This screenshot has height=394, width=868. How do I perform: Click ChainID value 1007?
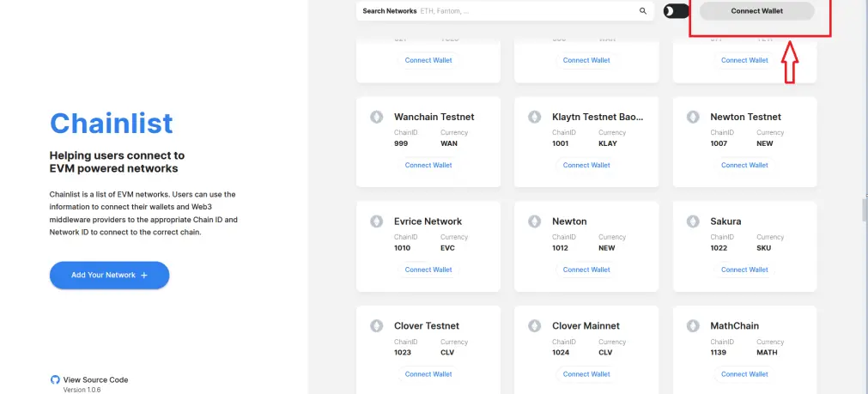719,143
